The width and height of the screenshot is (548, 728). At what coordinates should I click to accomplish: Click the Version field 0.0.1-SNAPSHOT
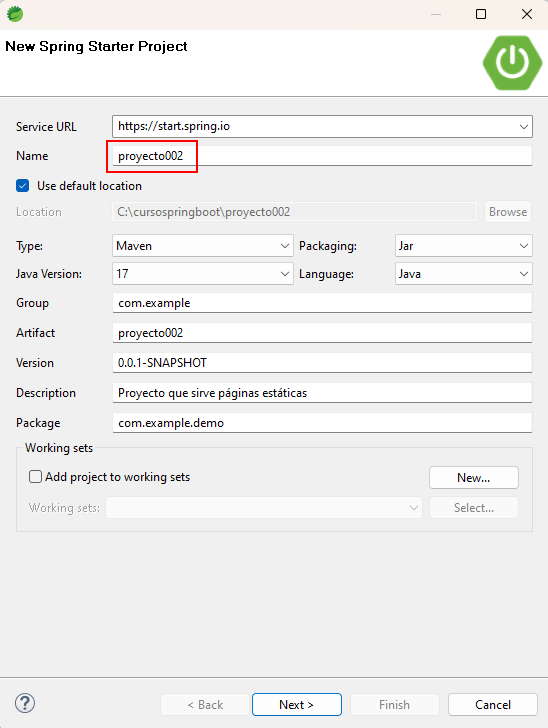[322, 363]
